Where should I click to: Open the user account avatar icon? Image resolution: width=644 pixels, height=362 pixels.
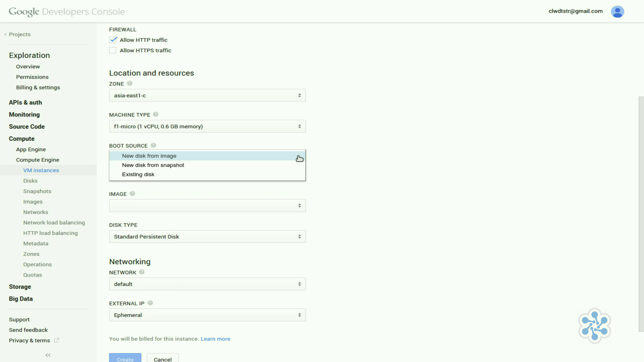point(617,12)
